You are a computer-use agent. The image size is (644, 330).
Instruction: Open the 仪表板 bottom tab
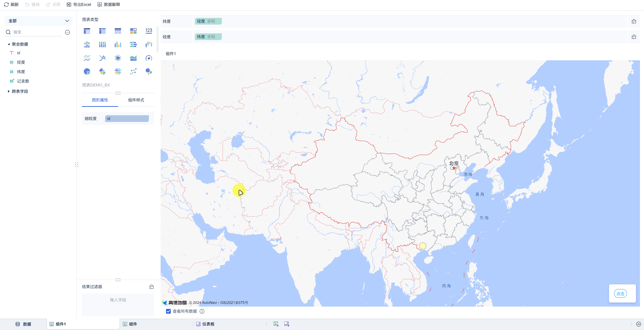tap(205, 324)
